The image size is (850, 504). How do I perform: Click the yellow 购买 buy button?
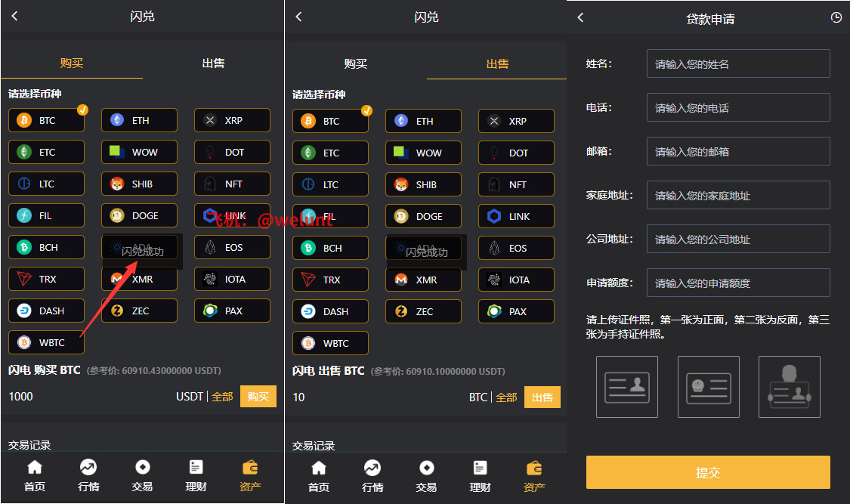(258, 396)
